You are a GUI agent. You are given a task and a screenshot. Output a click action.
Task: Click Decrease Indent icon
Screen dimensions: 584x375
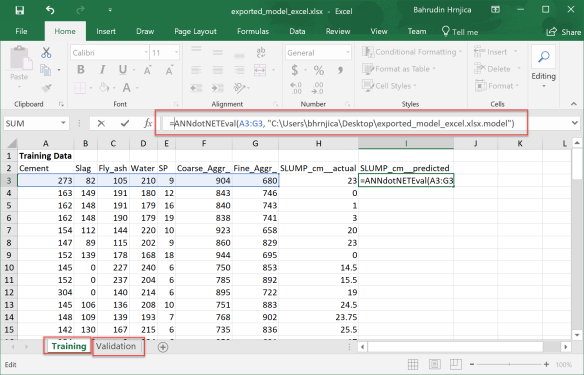click(196, 88)
